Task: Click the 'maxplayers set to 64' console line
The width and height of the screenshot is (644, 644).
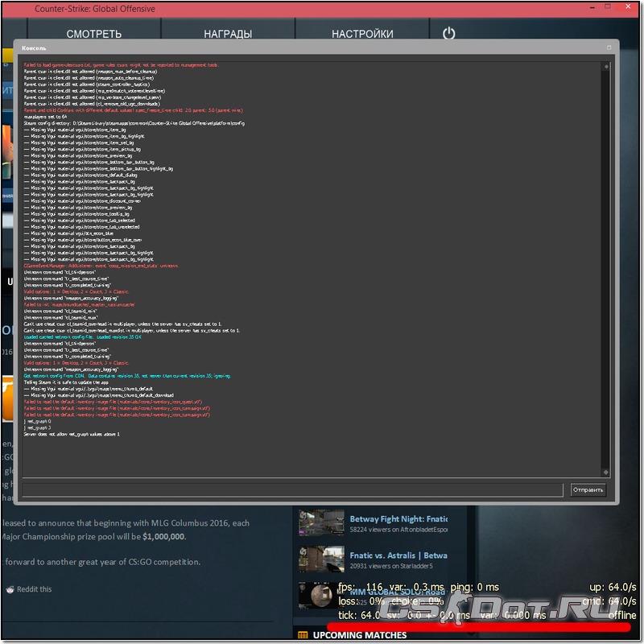Action: (45, 117)
